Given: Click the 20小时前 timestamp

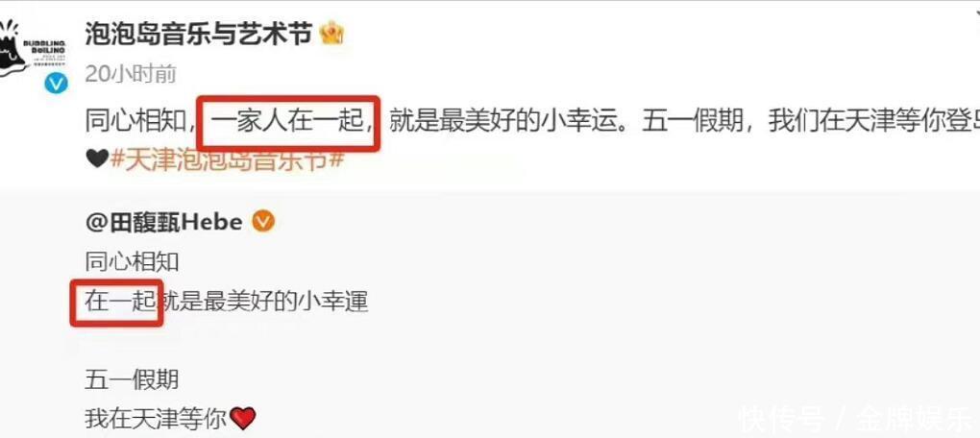Looking at the screenshot, I should [131, 74].
